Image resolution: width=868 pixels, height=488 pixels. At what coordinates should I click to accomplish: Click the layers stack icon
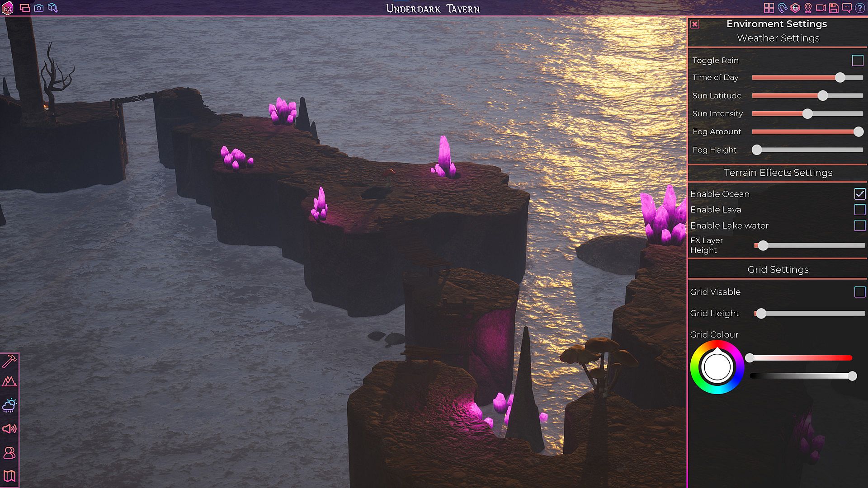click(795, 8)
